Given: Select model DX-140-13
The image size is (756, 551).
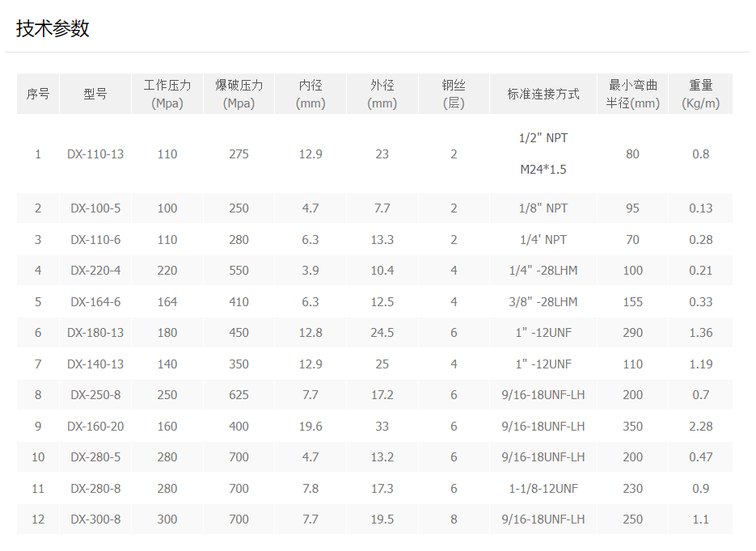Looking at the screenshot, I should pyautogui.click(x=95, y=364).
